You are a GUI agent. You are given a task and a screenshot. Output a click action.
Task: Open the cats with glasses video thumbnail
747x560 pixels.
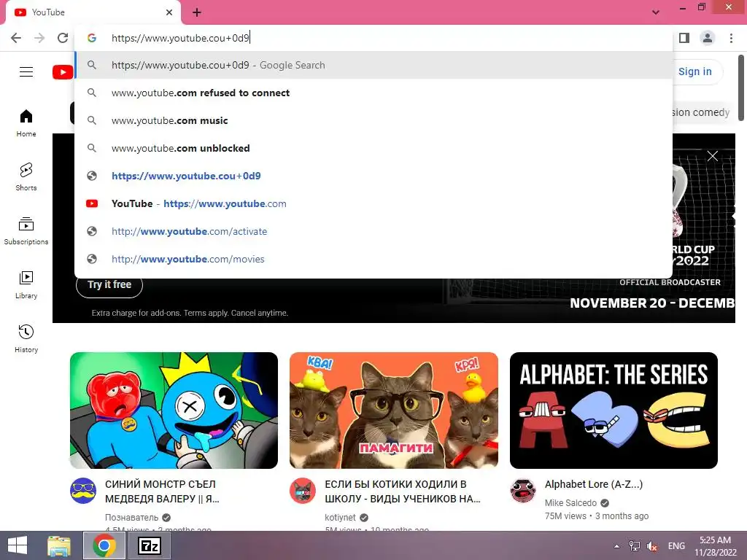(x=393, y=411)
